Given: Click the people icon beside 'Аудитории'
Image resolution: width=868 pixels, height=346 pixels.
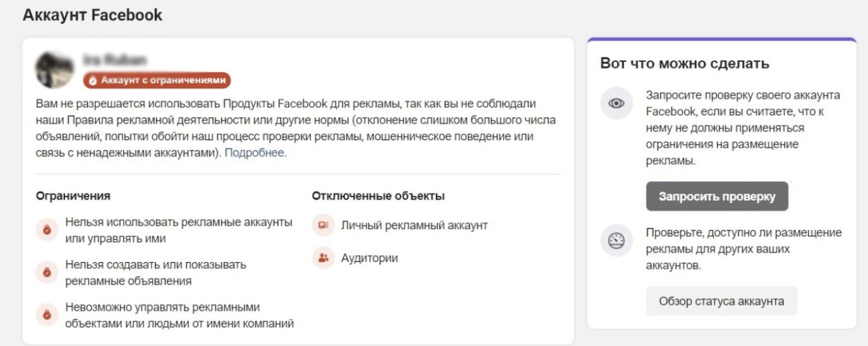Looking at the screenshot, I should pyautogui.click(x=323, y=258).
